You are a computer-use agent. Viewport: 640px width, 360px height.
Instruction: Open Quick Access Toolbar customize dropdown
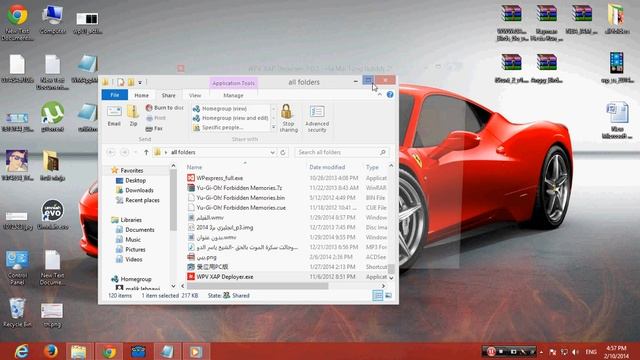pyautogui.click(x=140, y=82)
